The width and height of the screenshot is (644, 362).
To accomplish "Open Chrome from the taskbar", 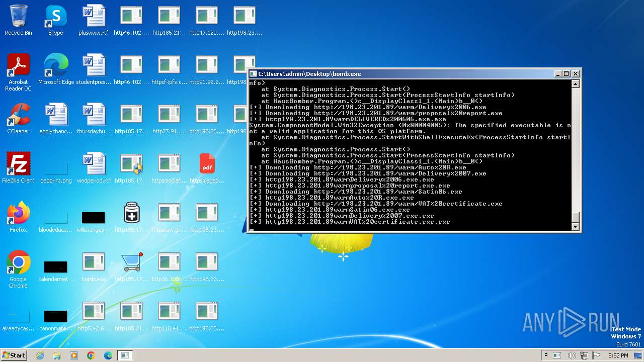I will pyautogui.click(x=91, y=355).
